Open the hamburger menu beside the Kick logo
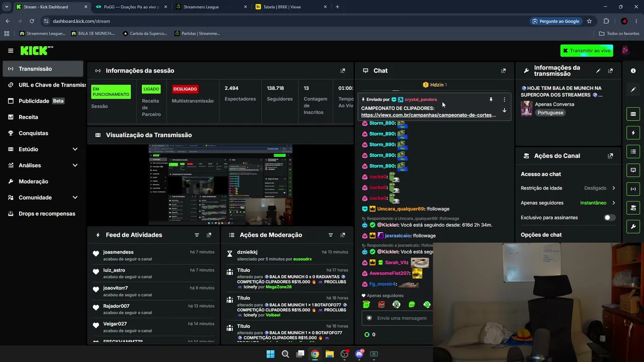 pyautogui.click(x=11, y=50)
